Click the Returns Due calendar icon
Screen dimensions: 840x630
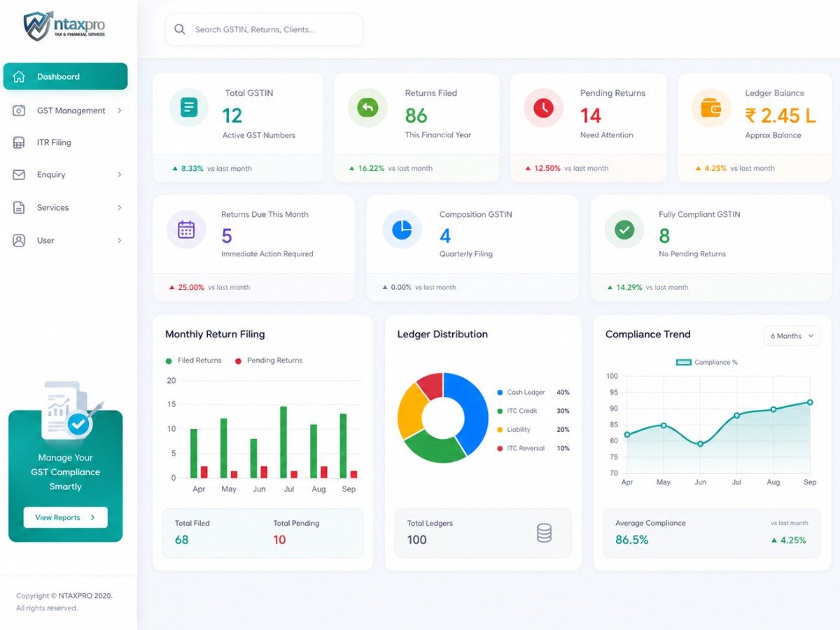(186, 229)
